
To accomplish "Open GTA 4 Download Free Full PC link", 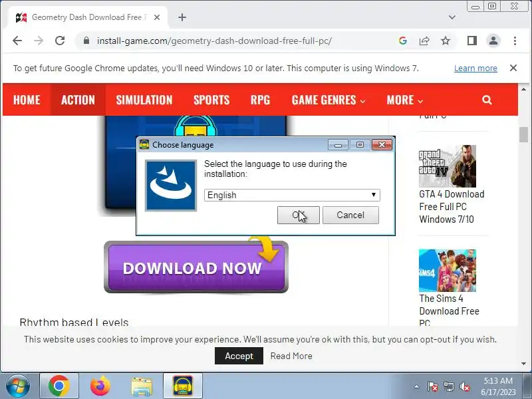I will point(452,207).
